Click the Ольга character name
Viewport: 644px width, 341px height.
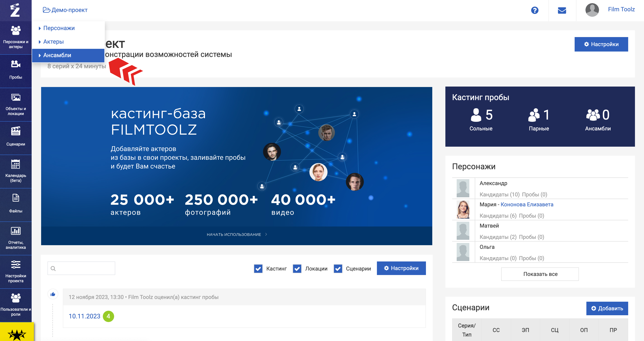tap(487, 247)
